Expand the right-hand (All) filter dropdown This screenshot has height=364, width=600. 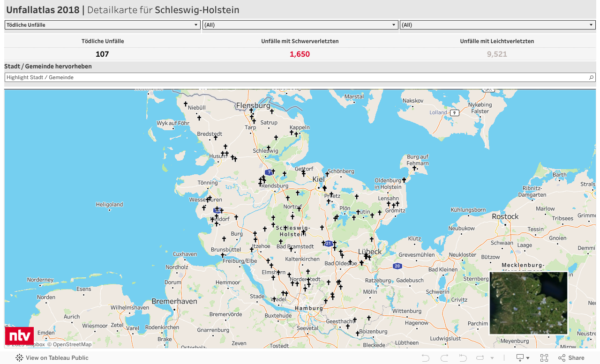coord(498,25)
